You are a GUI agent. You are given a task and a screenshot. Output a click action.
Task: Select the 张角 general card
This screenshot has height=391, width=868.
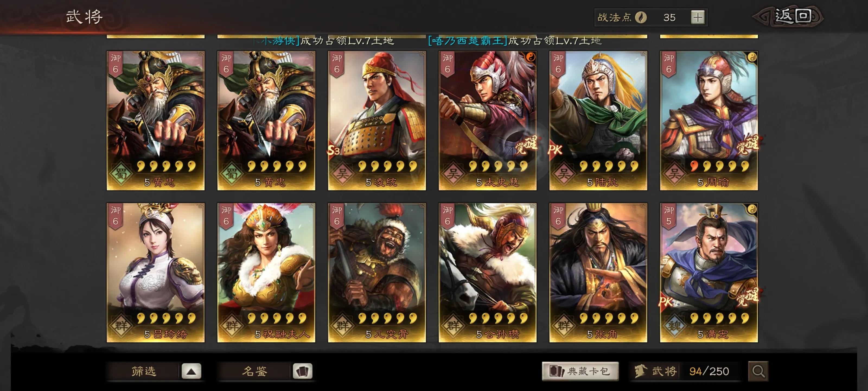coord(598,273)
